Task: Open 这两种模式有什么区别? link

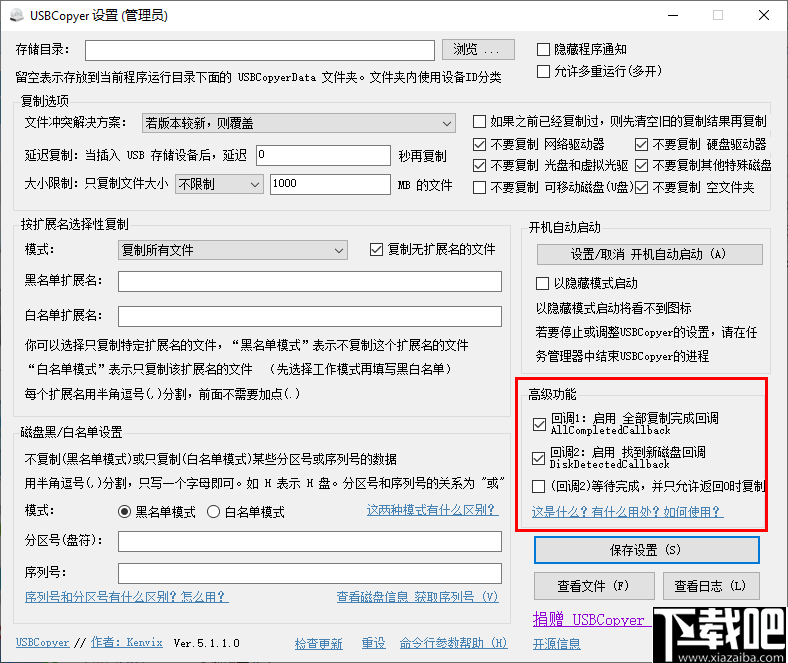Action: coord(432,510)
